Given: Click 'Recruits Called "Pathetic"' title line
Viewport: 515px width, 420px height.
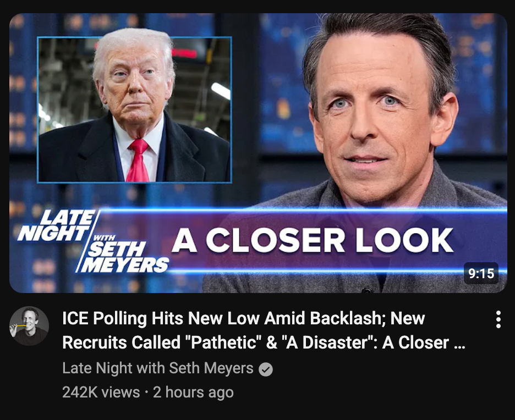Looking at the screenshot, I should tap(160, 342).
